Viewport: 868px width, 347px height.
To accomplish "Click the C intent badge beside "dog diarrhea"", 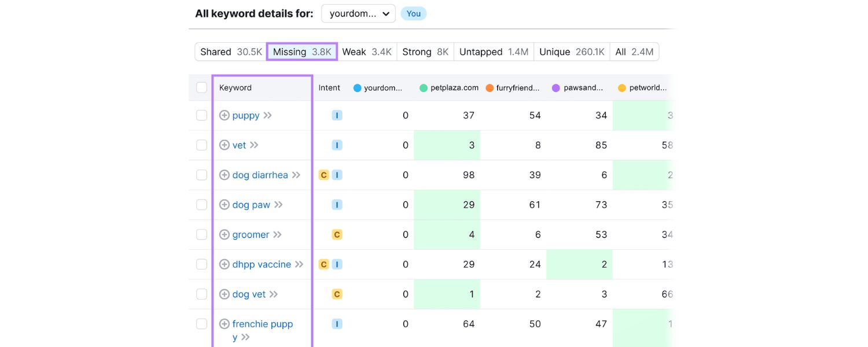I will 324,175.
